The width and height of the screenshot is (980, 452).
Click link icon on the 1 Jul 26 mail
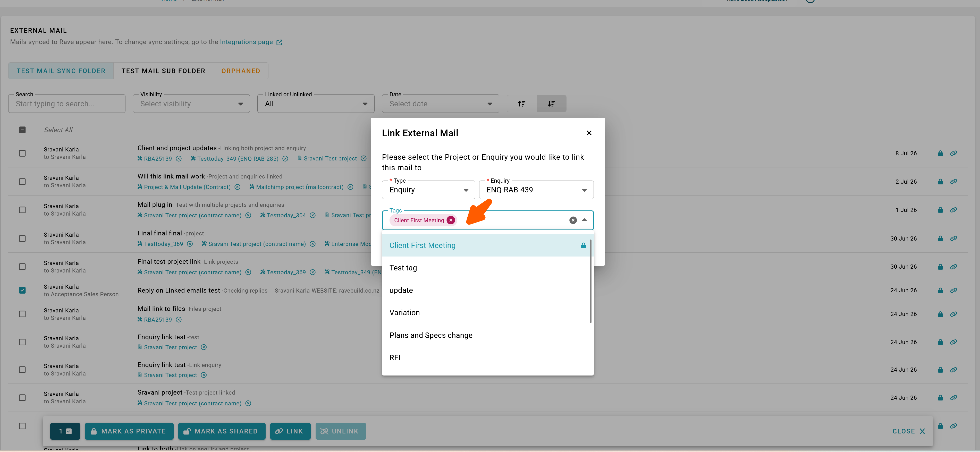pyautogui.click(x=953, y=210)
